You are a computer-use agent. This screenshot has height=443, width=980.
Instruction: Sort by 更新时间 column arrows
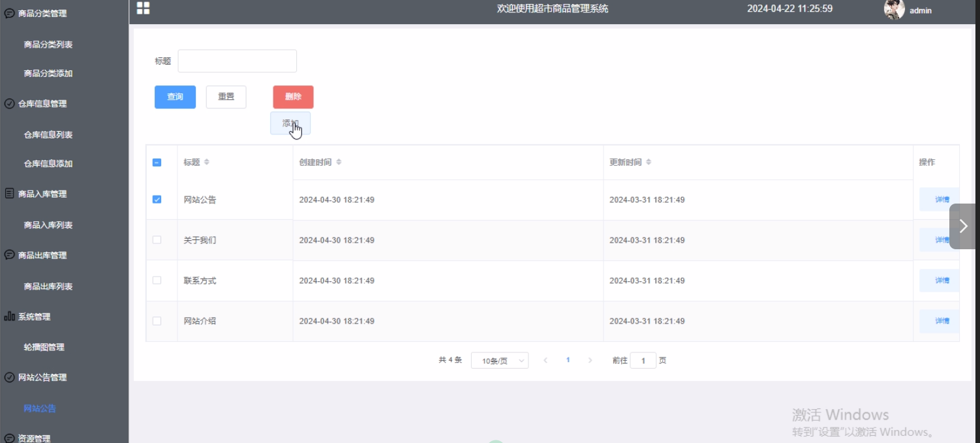(x=649, y=162)
